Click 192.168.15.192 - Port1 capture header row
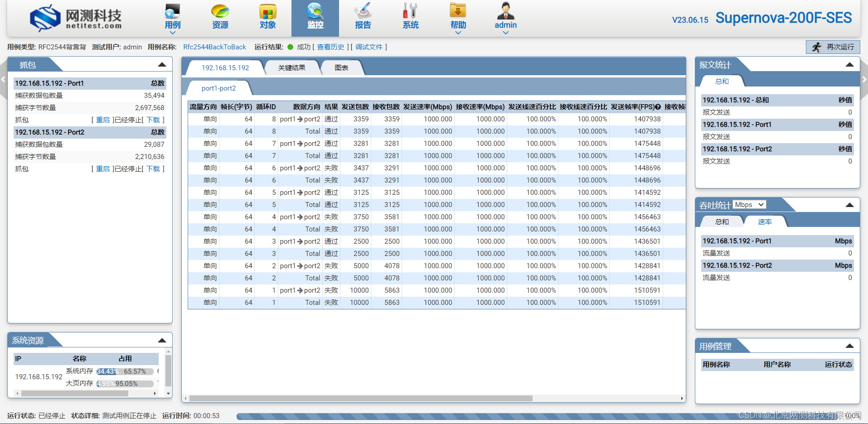868x424 pixels. (x=90, y=83)
